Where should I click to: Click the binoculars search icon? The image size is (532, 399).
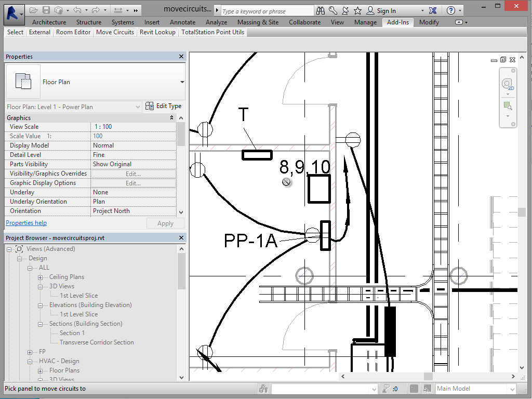[321, 10]
